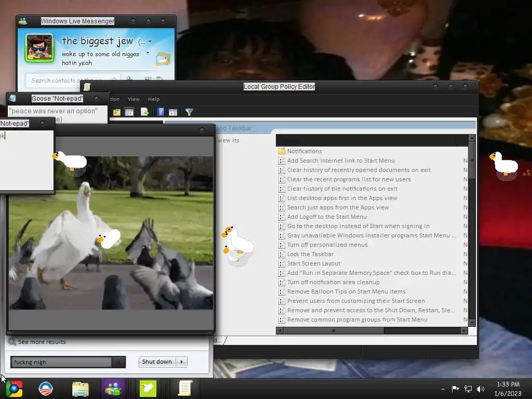Open the Help menu in Group Policy Editor
This screenshot has height=399, width=532.
click(154, 99)
